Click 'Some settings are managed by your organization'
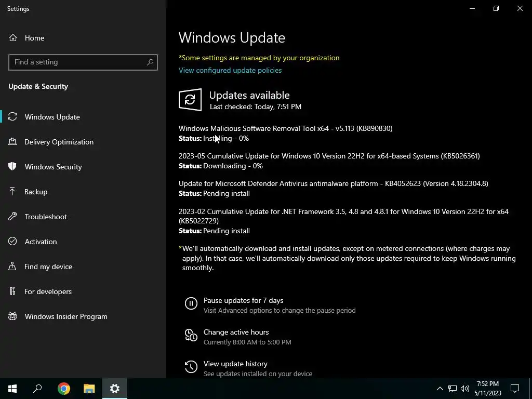 click(x=259, y=58)
